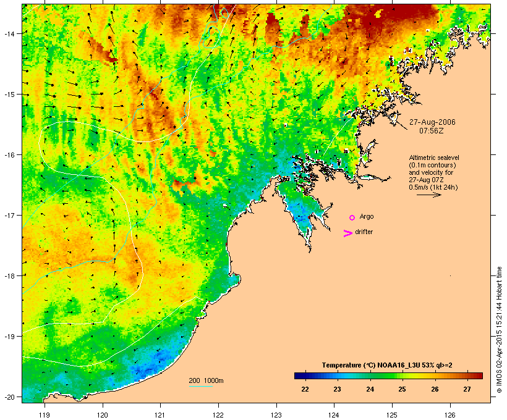Click the longitude axis label 119
This screenshot has height=420, width=507.
click(45, 415)
